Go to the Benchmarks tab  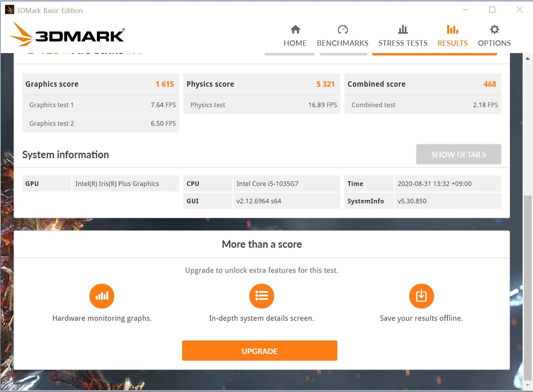click(x=342, y=36)
